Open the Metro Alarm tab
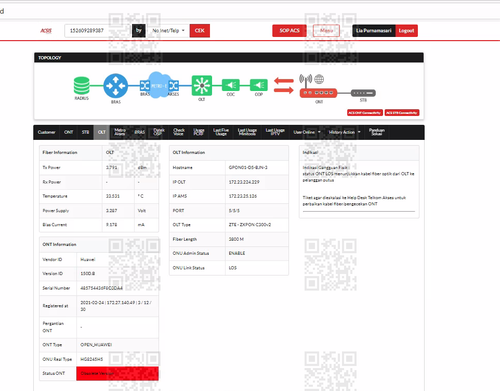Viewport: 500px width, 391px height. click(120, 132)
